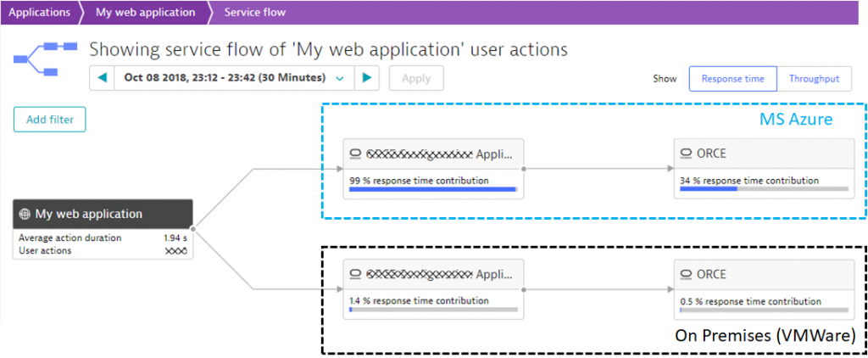
Task: Click service icon of Azure Application node
Action: [x=356, y=154]
